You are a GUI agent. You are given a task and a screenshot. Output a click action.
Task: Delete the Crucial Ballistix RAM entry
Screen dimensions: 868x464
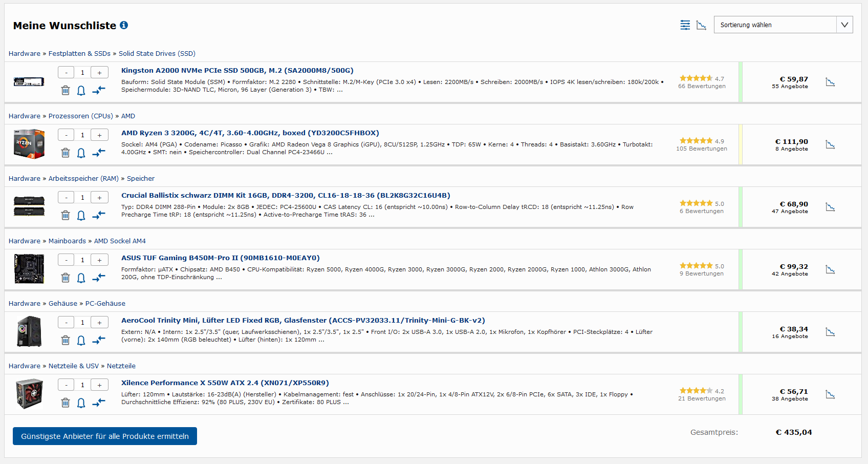tap(66, 215)
